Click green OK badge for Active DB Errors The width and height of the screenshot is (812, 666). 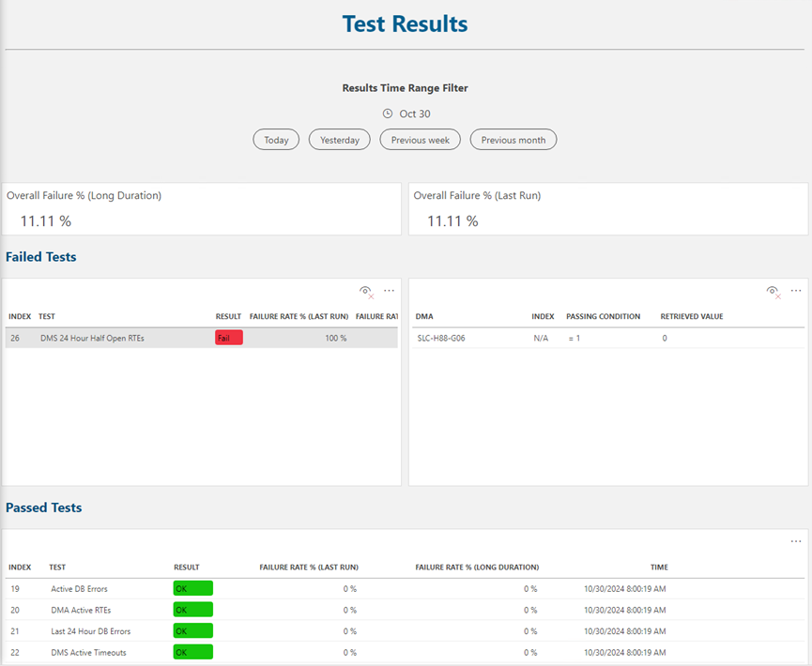point(193,588)
